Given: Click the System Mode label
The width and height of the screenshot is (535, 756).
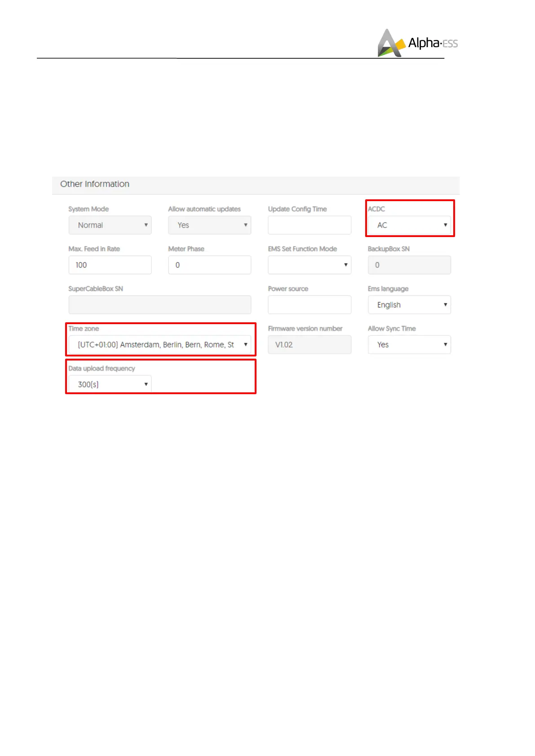Looking at the screenshot, I should [88, 209].
